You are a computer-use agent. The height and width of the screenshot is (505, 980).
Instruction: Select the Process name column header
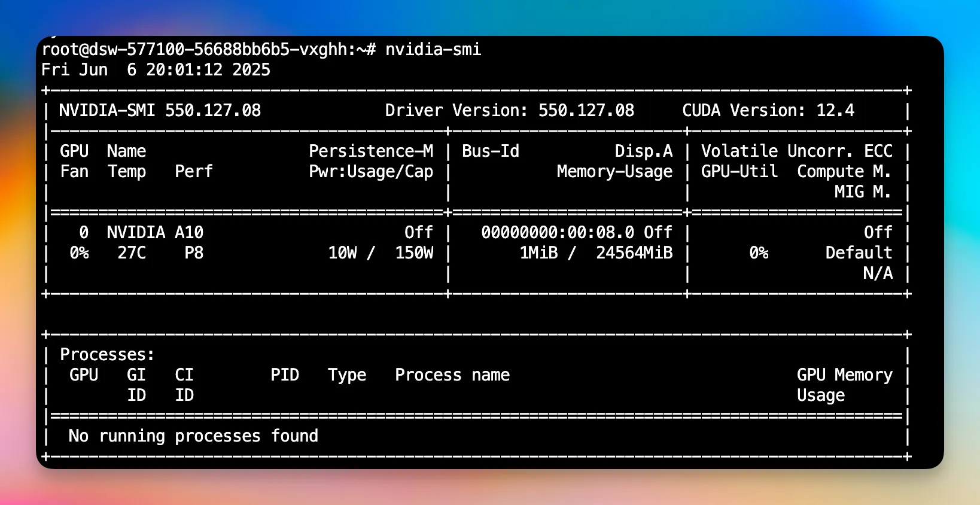coord(452,375)
